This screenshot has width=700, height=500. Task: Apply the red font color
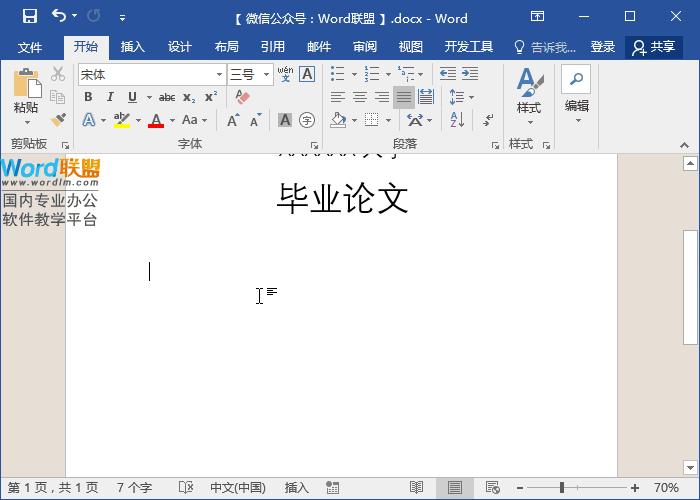pos(156,120)
